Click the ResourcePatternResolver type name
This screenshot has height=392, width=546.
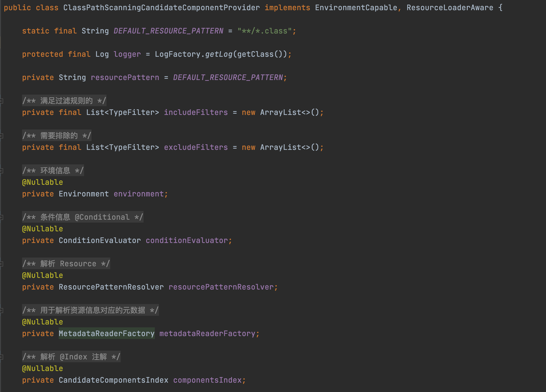click(x=111, y=287)
